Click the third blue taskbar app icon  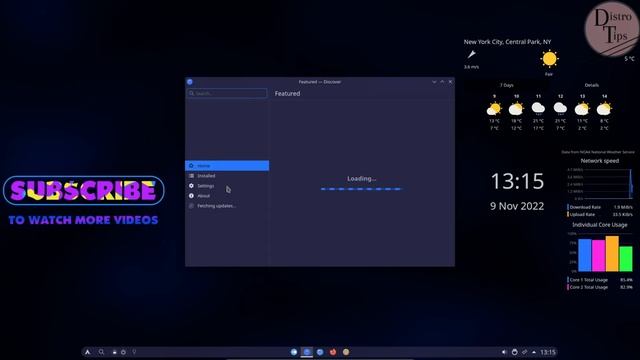click(320, 352)
